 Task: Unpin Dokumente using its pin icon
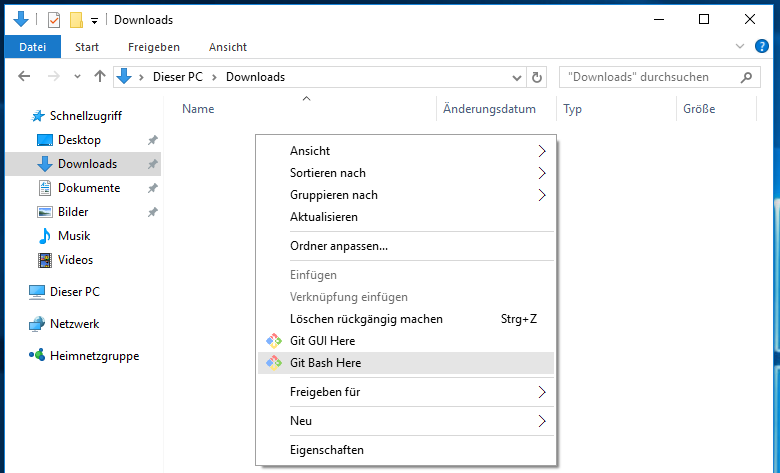click(x=153, y=188)
